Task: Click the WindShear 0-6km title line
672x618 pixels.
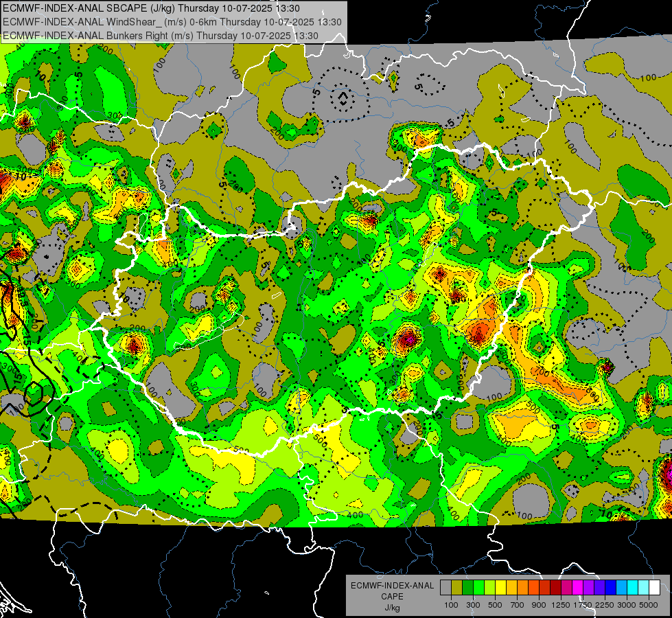Action: tap(172, 22)
